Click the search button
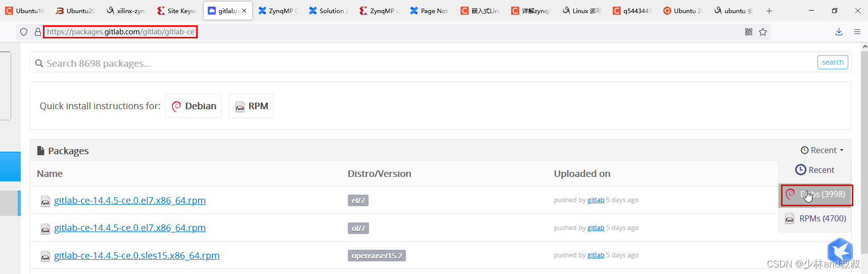 [x=833, y=62]
